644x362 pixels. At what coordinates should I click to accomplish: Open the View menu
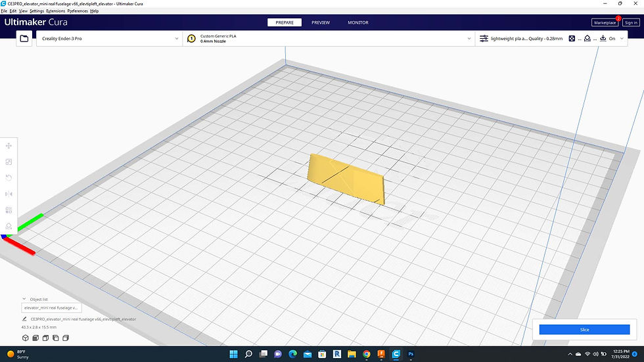pos(24,11)
